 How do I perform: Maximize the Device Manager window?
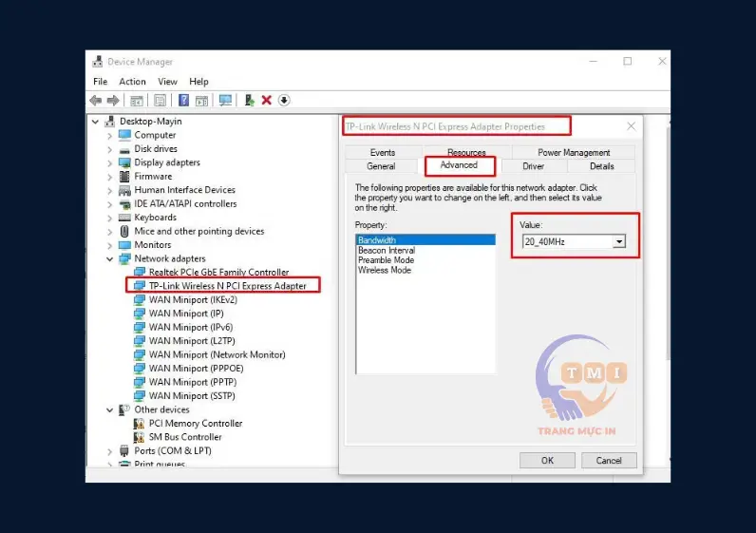click(627, 61)
